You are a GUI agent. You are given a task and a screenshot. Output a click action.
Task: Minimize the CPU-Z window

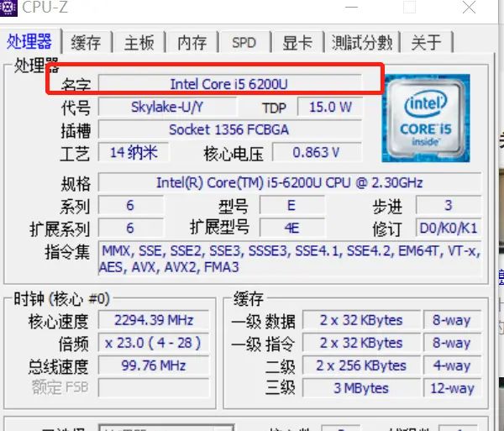tap(351, 7)
